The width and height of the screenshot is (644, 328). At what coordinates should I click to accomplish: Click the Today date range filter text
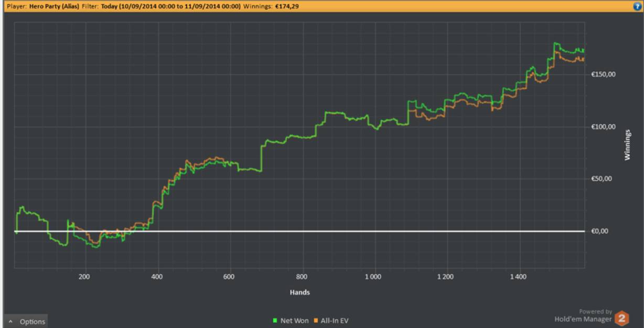[171, 6]
